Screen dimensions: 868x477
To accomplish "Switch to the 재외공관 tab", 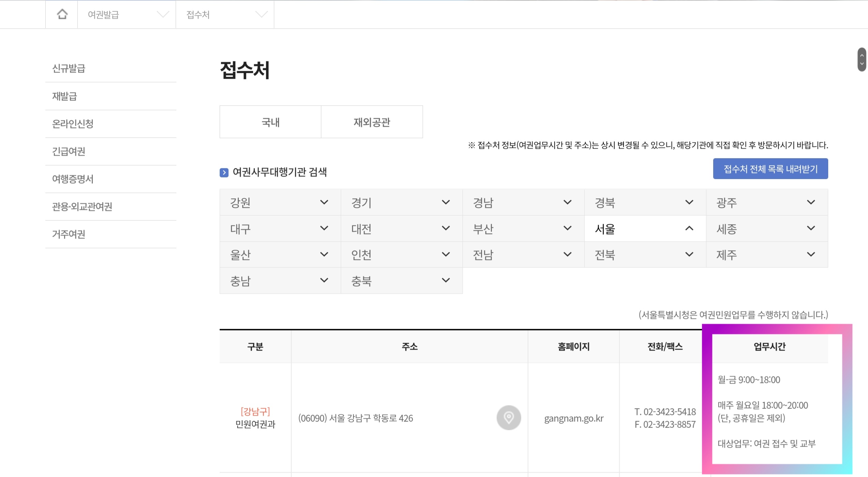I will [x=371, y=122].
